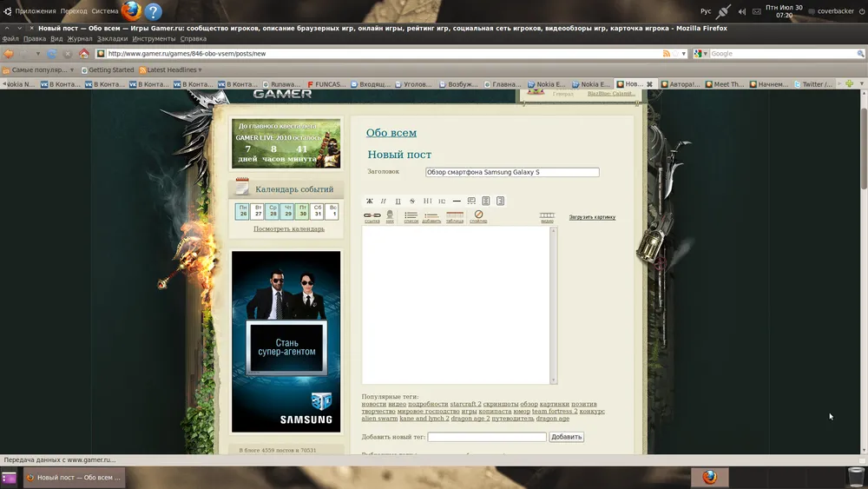
Task: Click the network connection icon in tray
Action: coord(723,11)
